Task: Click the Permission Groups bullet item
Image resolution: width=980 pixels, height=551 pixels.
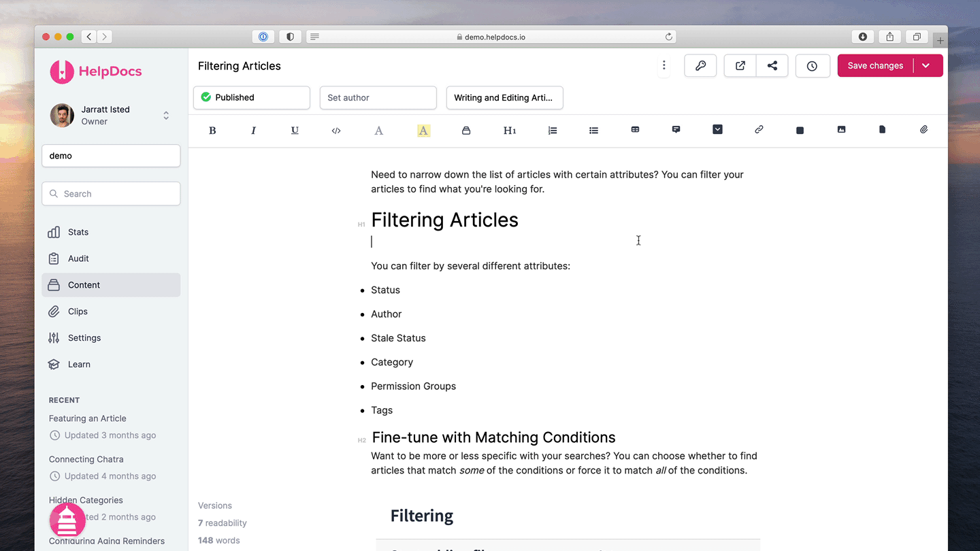Action: 413,386
